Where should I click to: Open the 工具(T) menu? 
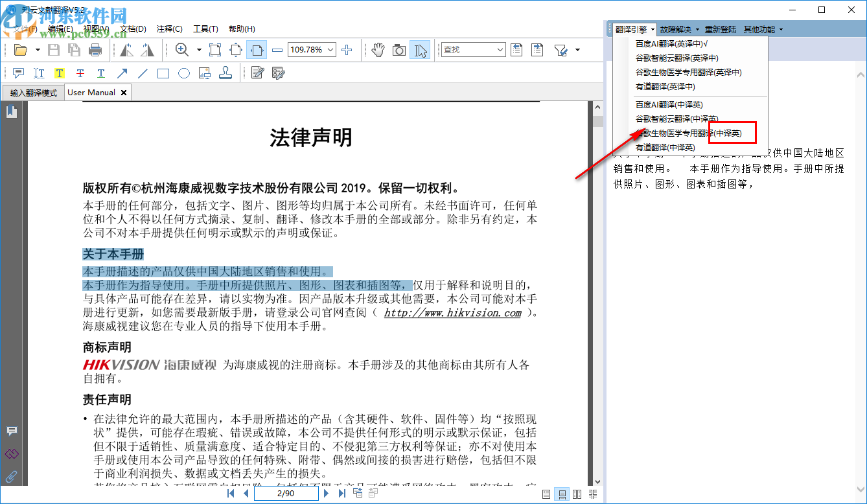(205, 29)
